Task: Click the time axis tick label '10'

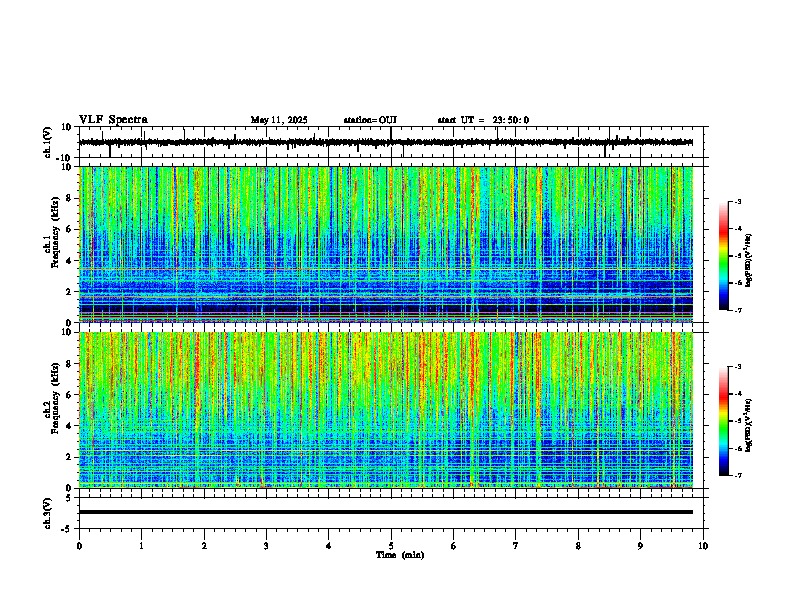Action: [x=703, y=546]
